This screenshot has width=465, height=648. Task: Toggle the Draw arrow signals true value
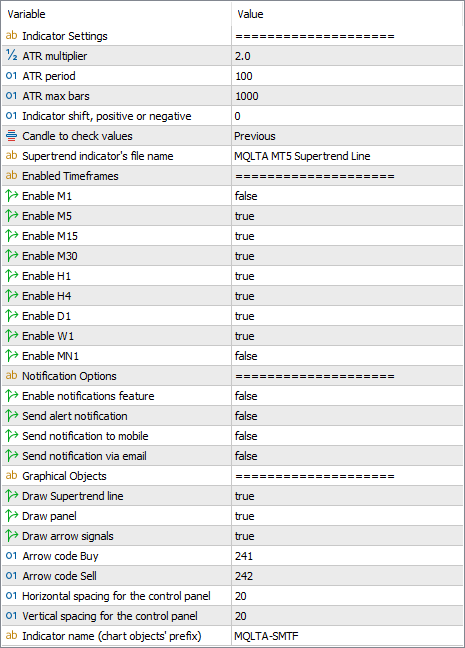[x=347, y=536]
